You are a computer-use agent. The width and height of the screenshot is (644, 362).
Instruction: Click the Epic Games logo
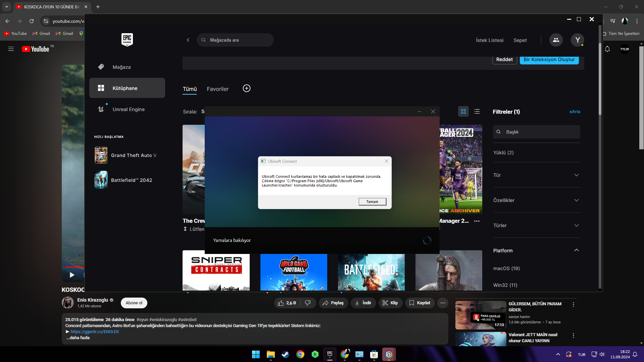(x=127, y=40)
